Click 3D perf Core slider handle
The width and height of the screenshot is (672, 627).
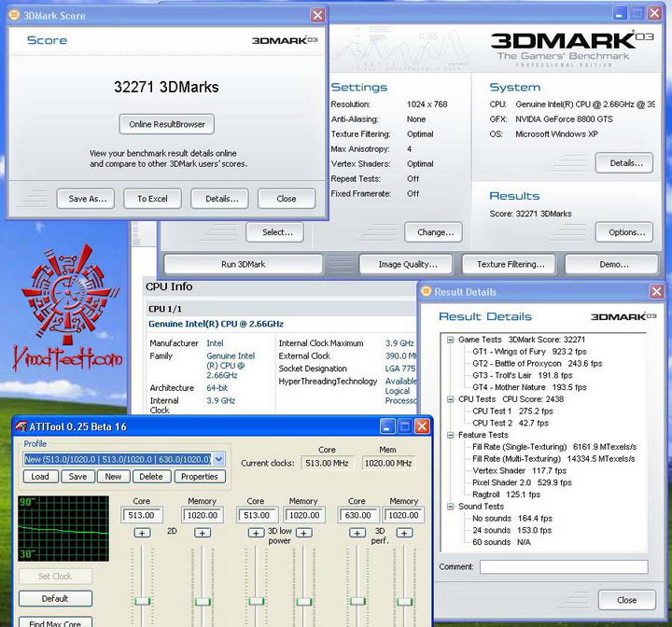(x=357, y=601)
